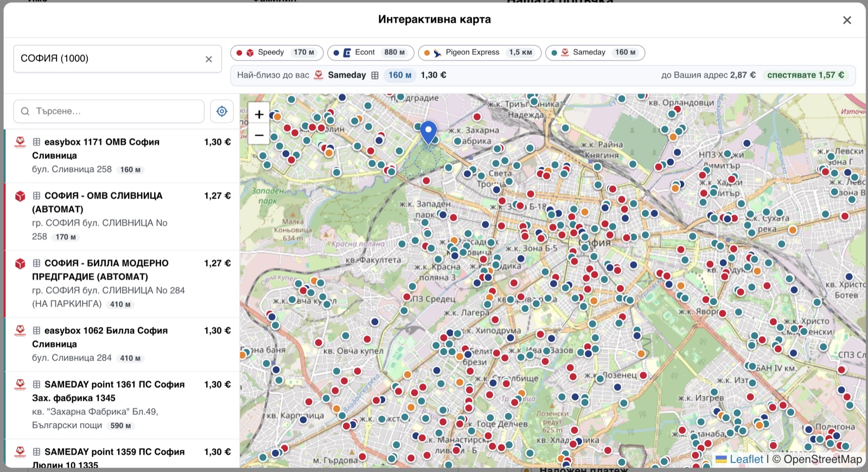Click the 160 м badge in nearest bar
Image resolution: width=868 pixels, height=472 pixels.
pyautogui.click(x=400, y=75)
